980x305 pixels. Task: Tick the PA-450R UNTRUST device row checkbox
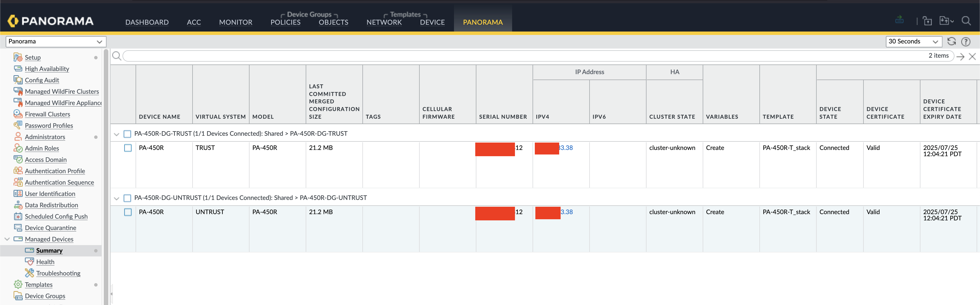[128, 212]
